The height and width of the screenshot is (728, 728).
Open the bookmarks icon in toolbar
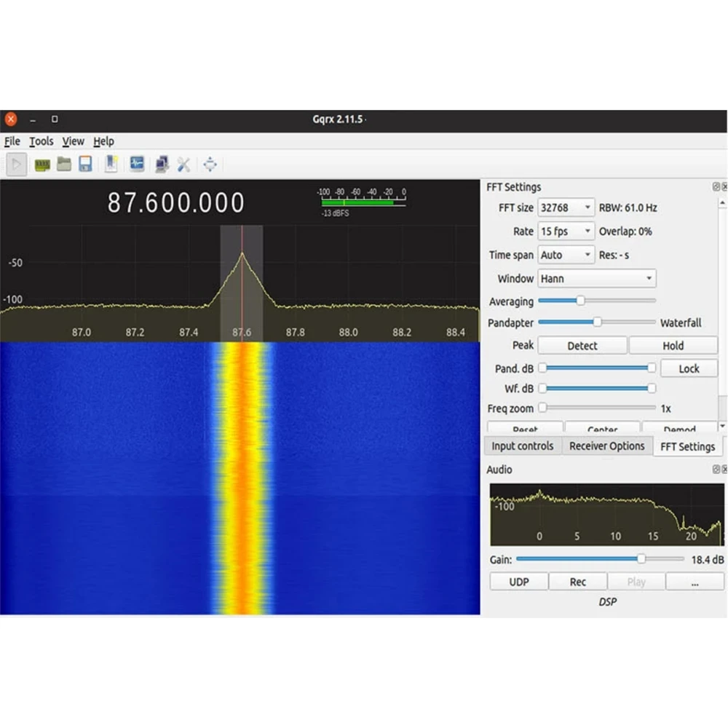coord(111,165)
